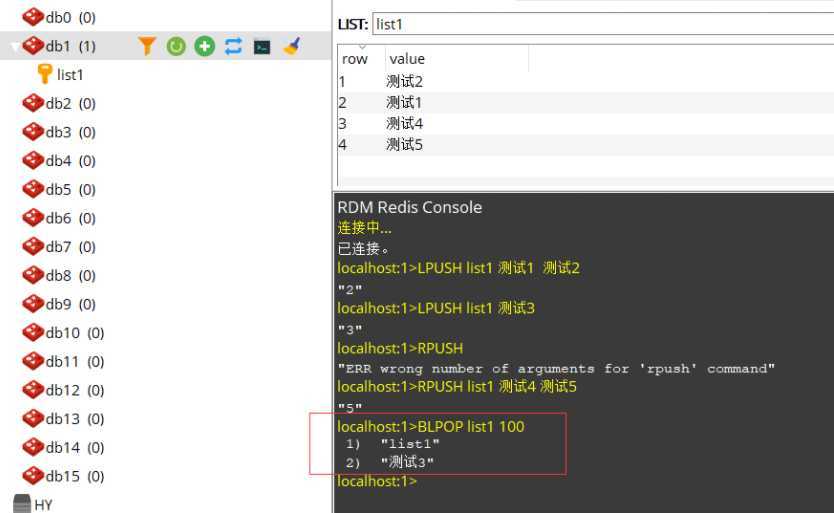
Task: Select row 1 value 测试2
Action: [x=404, y=81]
